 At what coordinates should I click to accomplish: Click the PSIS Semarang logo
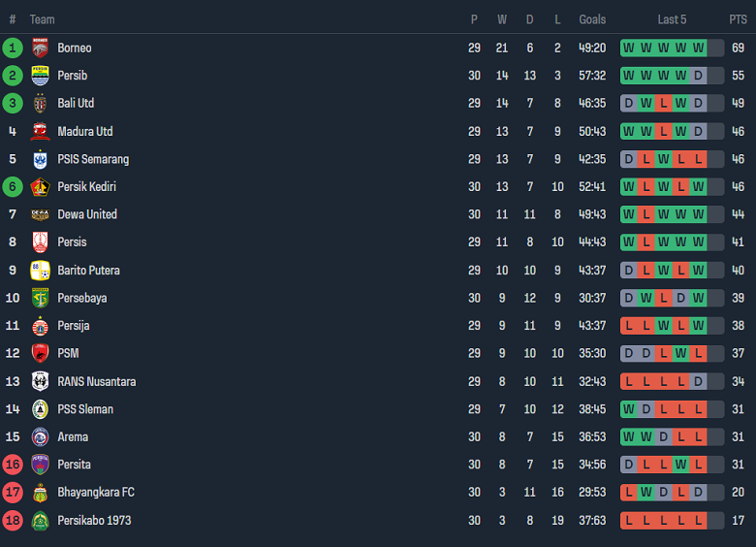coord(40,159)
